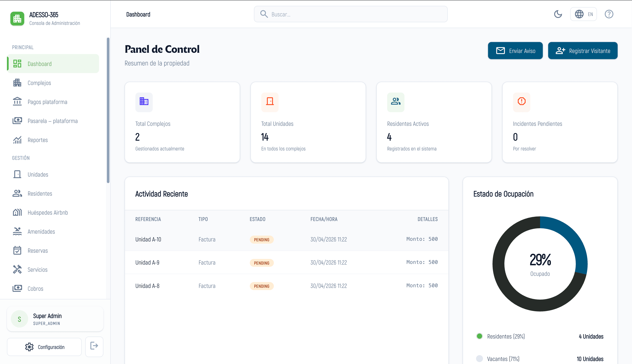Toggle dark mode moon icon
Image resolution: width=632 pixels, height=364 pixels.
point(558,14)
